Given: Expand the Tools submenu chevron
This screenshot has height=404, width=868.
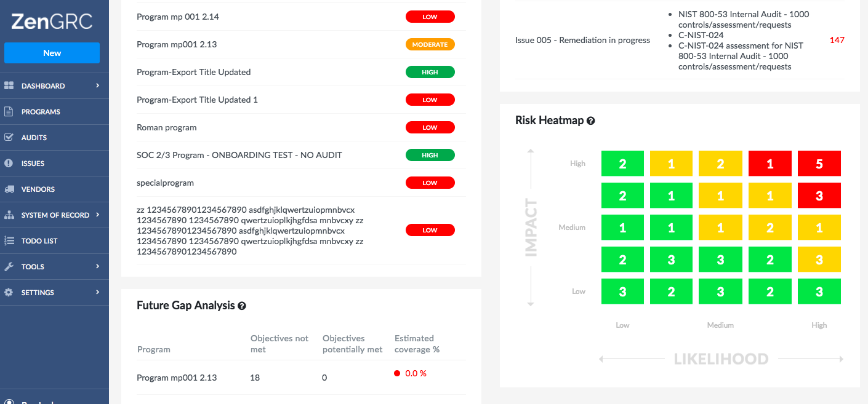Looking at the screenshot, I should [x=97, y=267].
